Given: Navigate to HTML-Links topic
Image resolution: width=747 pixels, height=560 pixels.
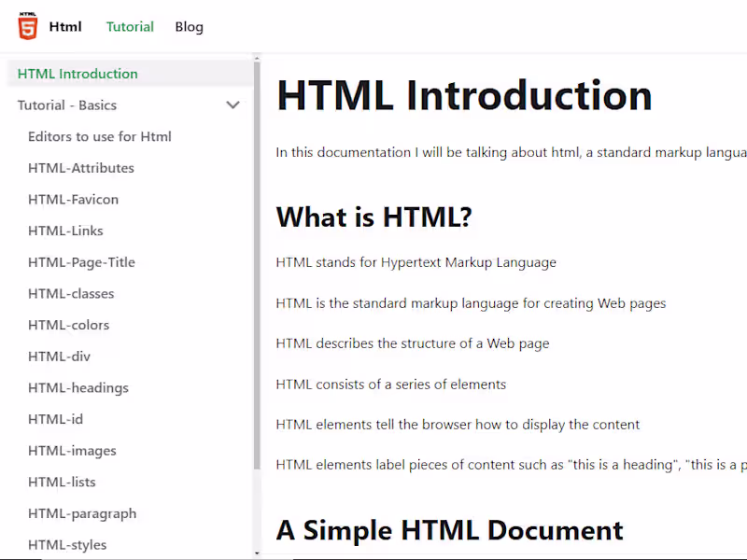Looking at the screenshot, I should tap(65, 231).
